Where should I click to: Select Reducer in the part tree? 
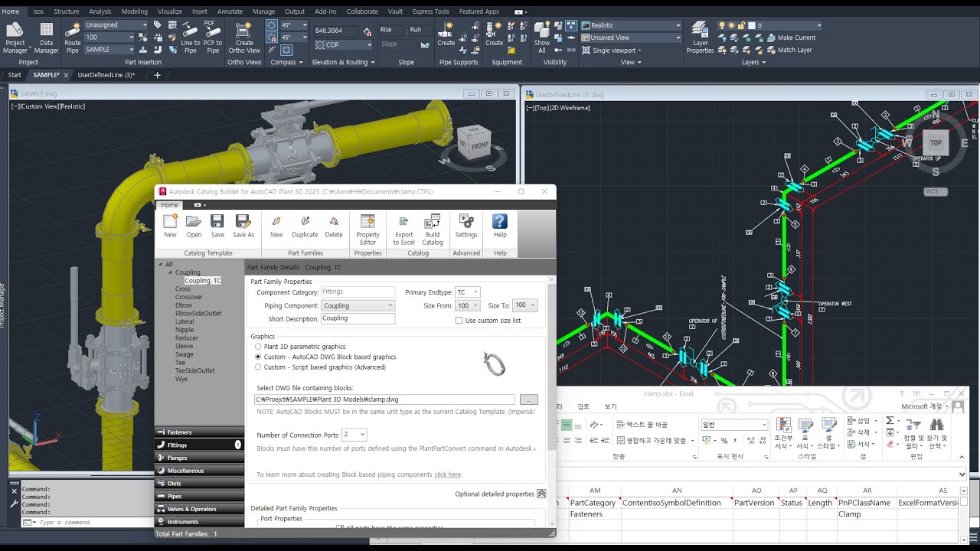click(x=187, y=337)
